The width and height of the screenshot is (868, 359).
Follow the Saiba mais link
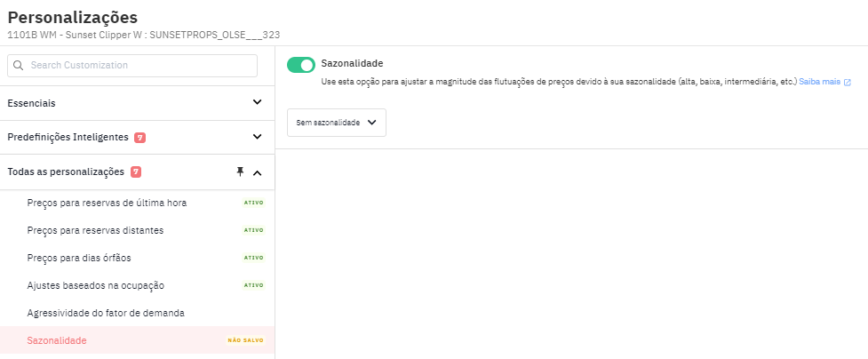tap(820, 82)
